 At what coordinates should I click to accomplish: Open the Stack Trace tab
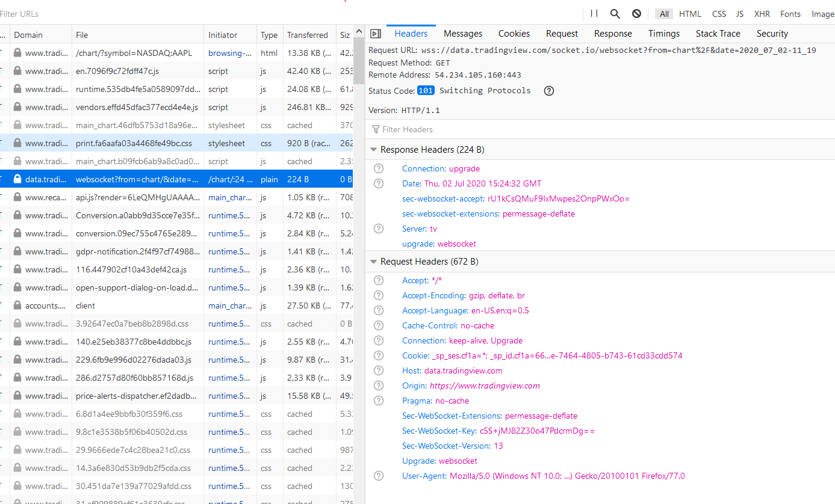(x=718, y=33)
